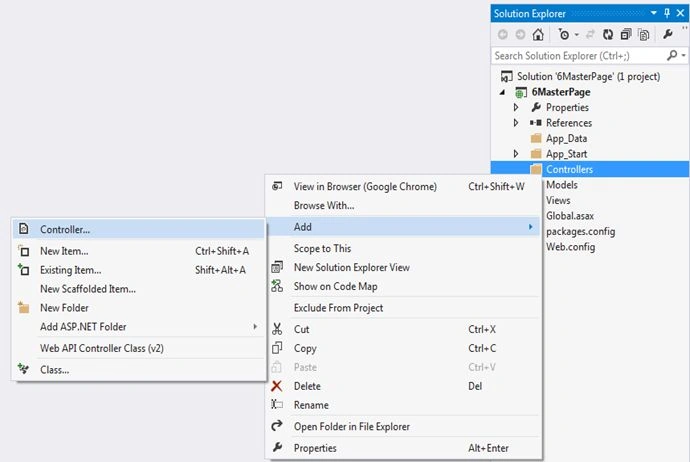
Task: Expand the Properties tree node
Action: point(516,107)
